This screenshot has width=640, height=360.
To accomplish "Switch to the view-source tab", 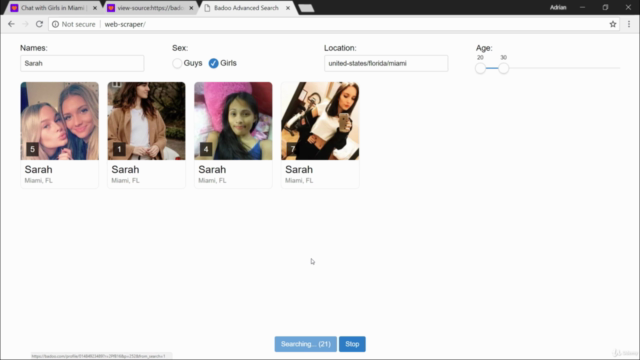I will click(149, 8).
